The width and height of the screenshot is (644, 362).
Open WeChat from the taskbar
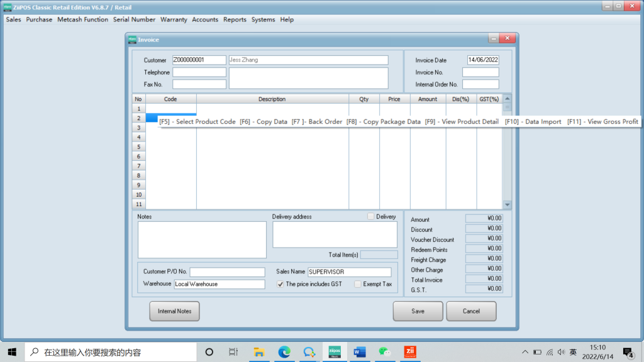384,352
